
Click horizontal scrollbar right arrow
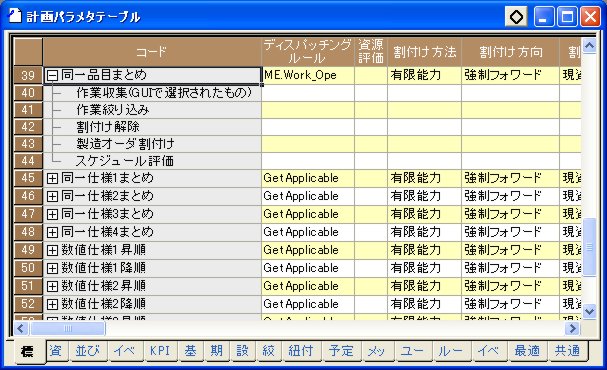click(x=572, y=329)
